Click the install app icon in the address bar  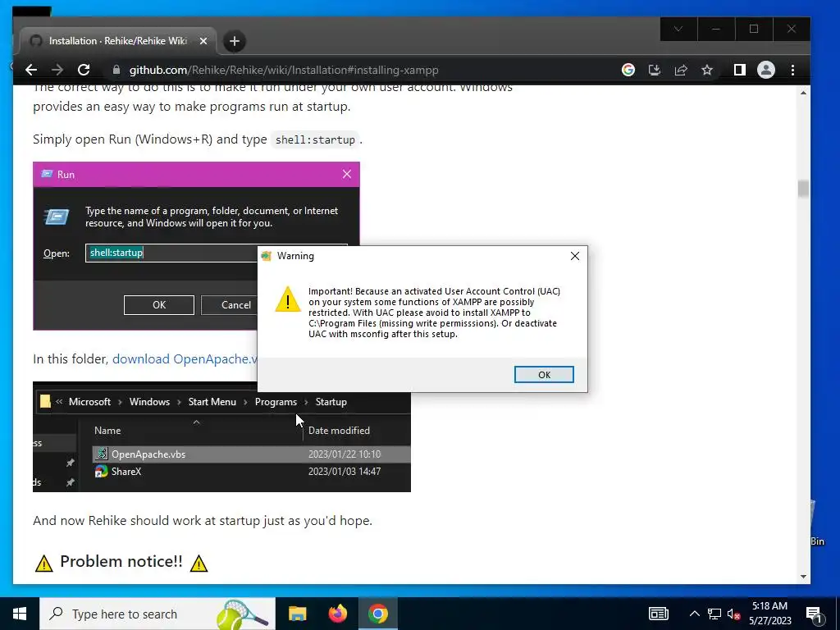[654, 70]
